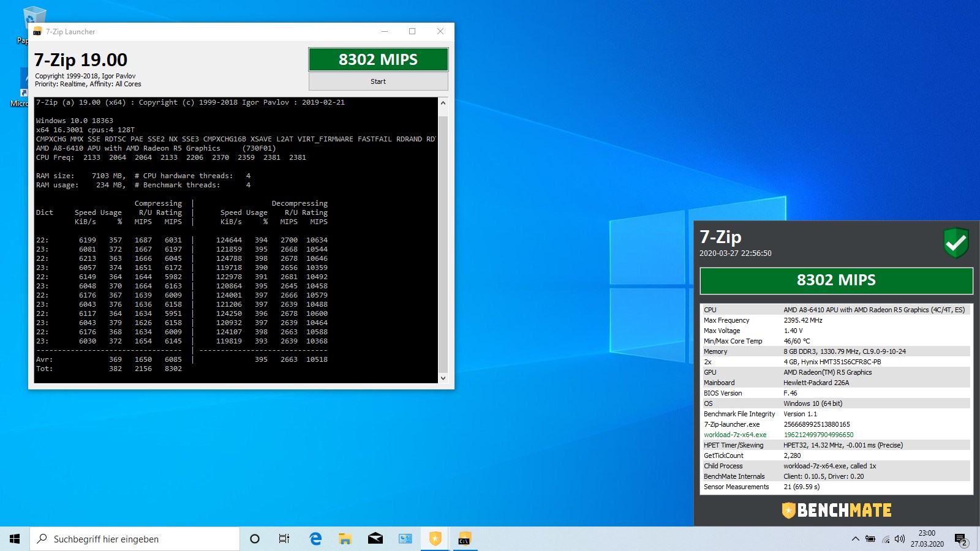Click the workload-7z-x64.exe green entry

tap(735, 435)
